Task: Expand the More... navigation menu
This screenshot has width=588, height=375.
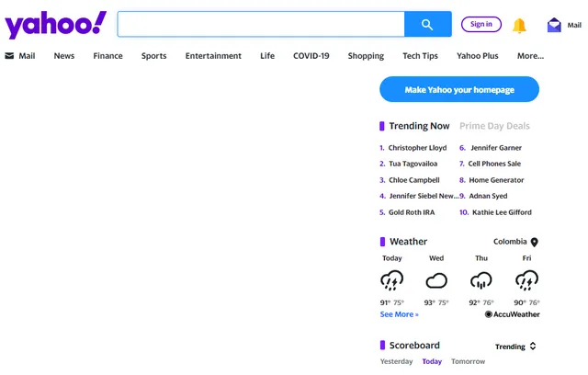Action: point(530,56)
